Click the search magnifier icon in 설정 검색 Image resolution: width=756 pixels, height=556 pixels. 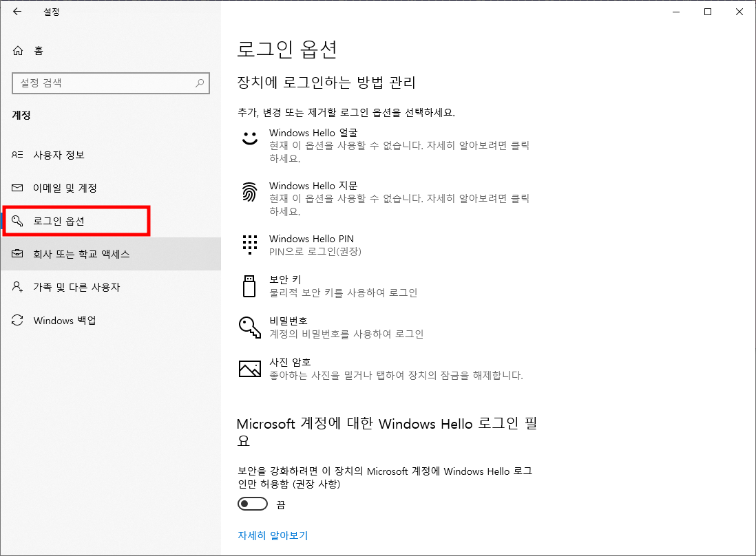(x=200, y=83)
